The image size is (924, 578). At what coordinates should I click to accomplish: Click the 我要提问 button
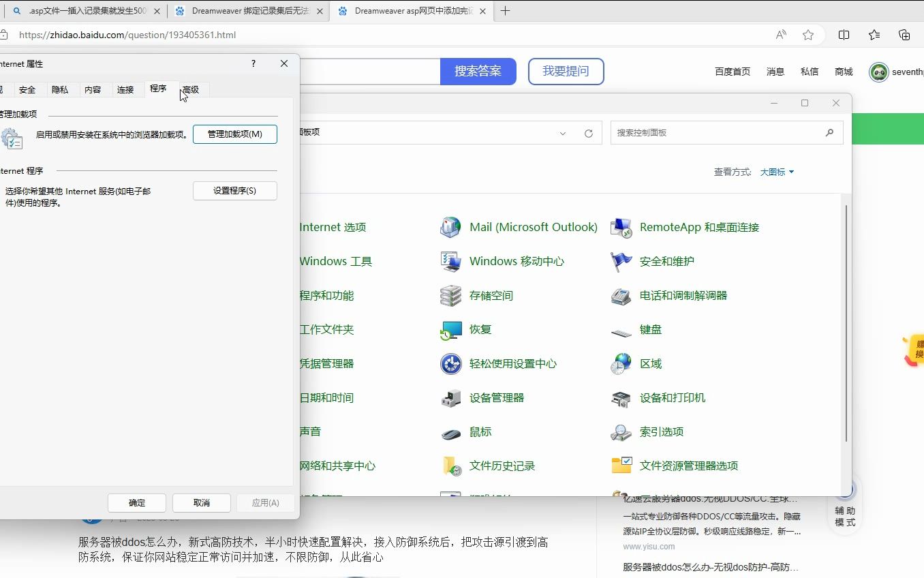point(566,72)
